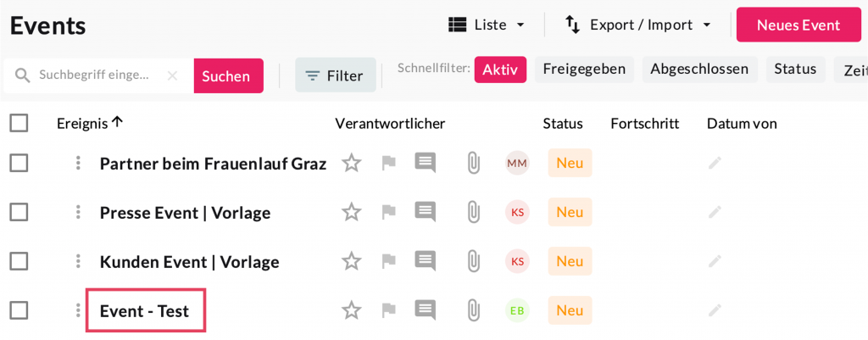Select all events with header checkbox
Image resolution: width=868 pixels, height=340 pixels.
point(19,124)
